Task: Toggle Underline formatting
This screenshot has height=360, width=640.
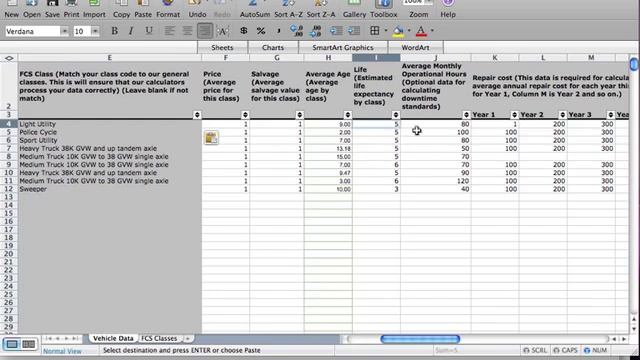Action: tap(149, 31)
